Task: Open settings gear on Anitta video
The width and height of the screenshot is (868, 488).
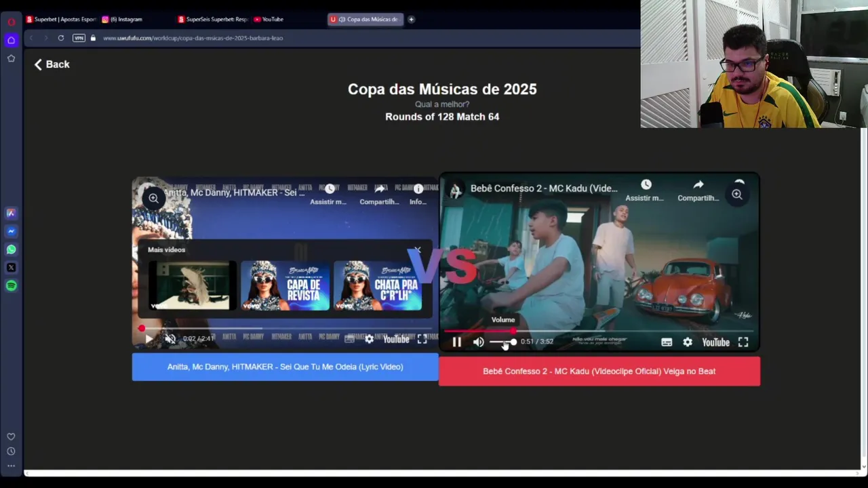Action: (370, 339)
